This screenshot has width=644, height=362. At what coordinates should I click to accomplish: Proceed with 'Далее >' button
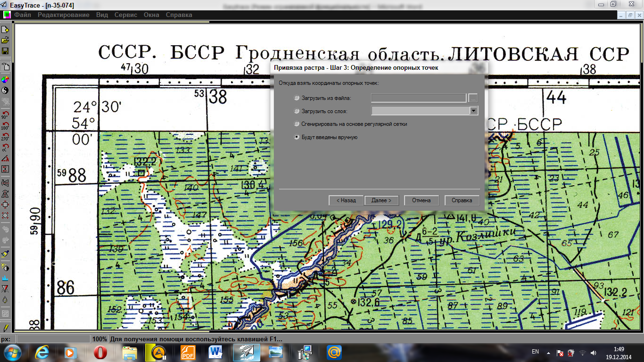point(381,200)
